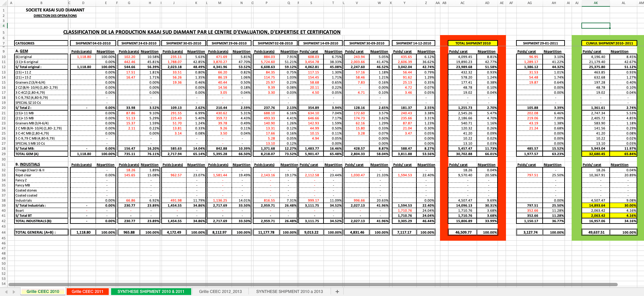Select the highlighted value 32,680.45
Viewport: 644px width, 296px height.
(596, 154)
